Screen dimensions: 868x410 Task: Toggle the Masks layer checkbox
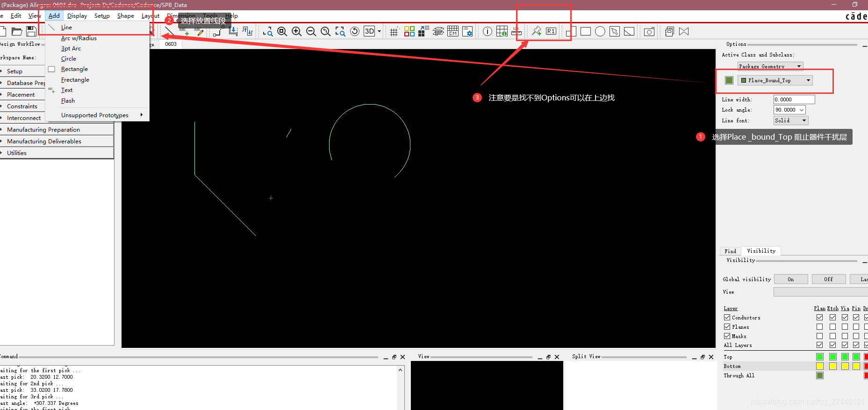click(727, 336)
